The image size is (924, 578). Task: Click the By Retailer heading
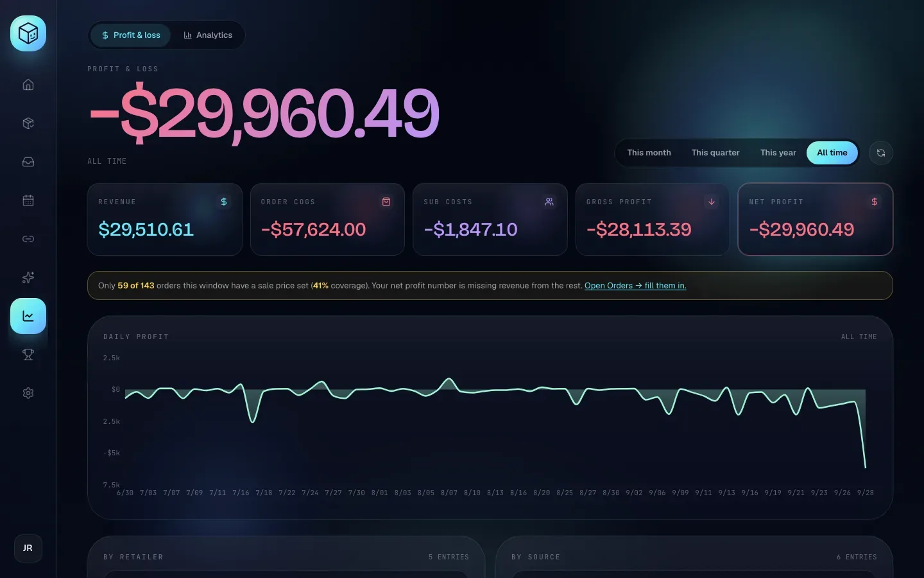pyautogui.click(x=133, y=557)
